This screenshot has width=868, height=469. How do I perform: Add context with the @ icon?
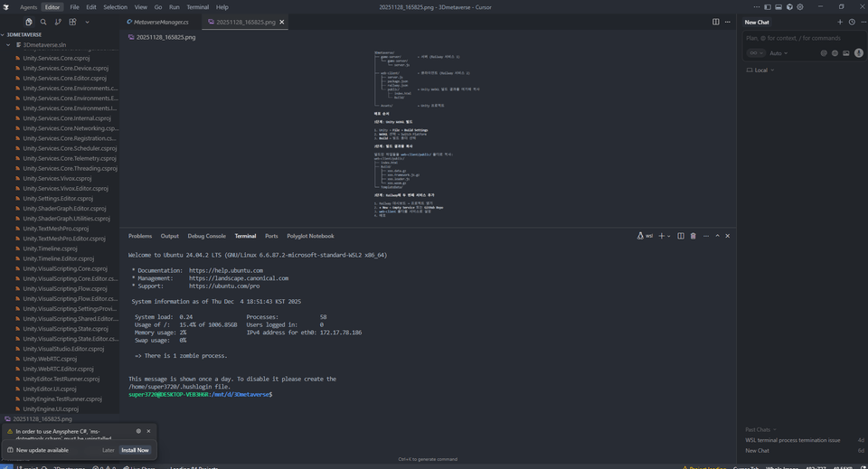824,53
